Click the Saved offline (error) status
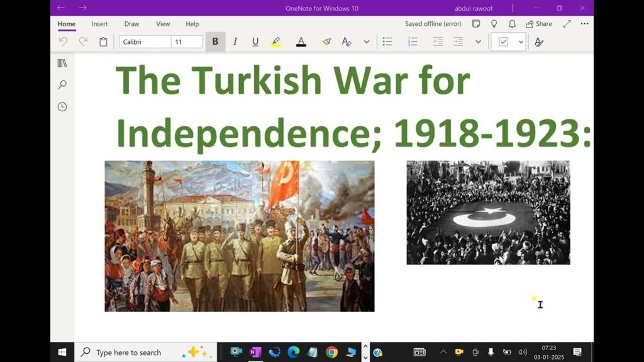 pos(433,24)
